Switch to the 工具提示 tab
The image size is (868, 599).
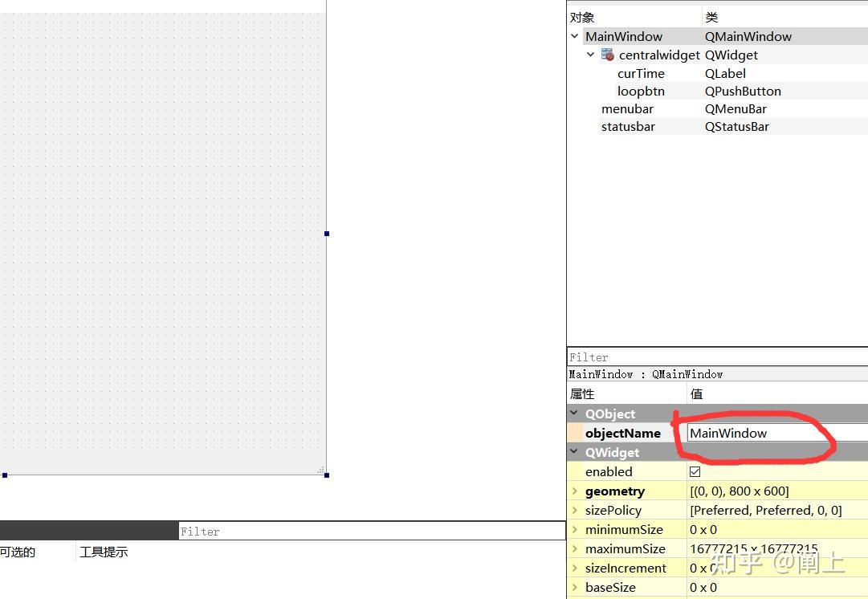tap(104, 552)
